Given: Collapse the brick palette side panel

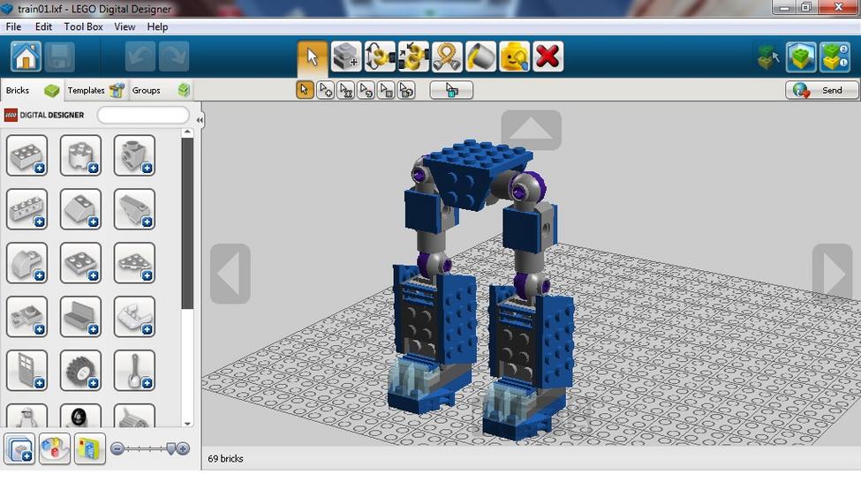Looking at the screenshot, I should pyautogui.click(x=200, y=119).
